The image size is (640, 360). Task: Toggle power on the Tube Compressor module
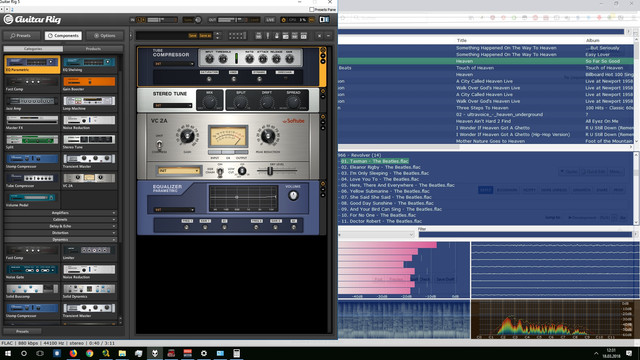click(x=323, y=50)
